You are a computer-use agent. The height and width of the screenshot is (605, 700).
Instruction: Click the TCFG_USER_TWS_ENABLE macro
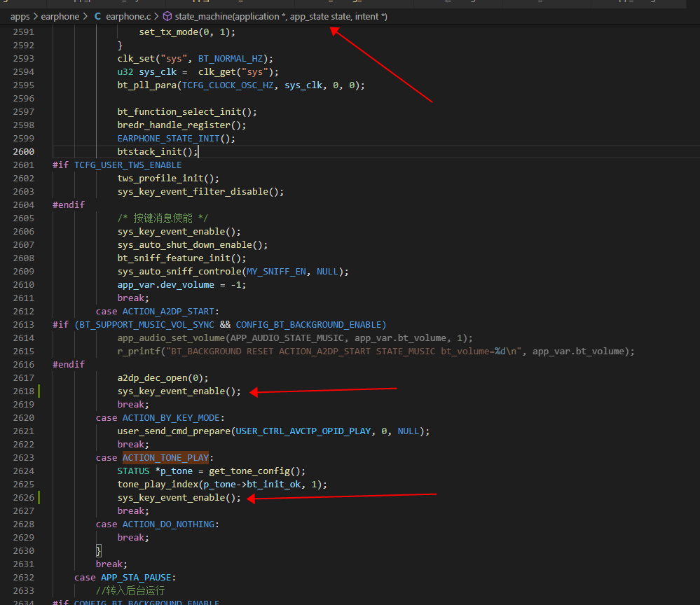[128, 165]
